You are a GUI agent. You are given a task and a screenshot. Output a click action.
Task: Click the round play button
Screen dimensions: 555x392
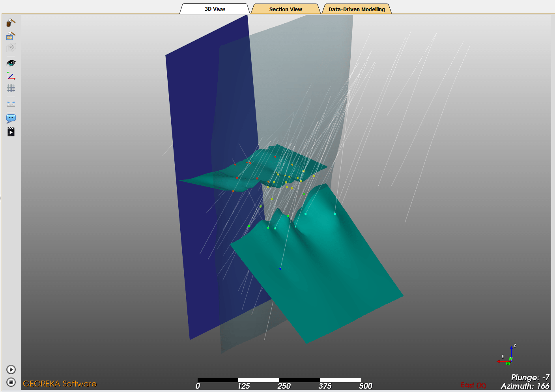click(x=11, y=370)
